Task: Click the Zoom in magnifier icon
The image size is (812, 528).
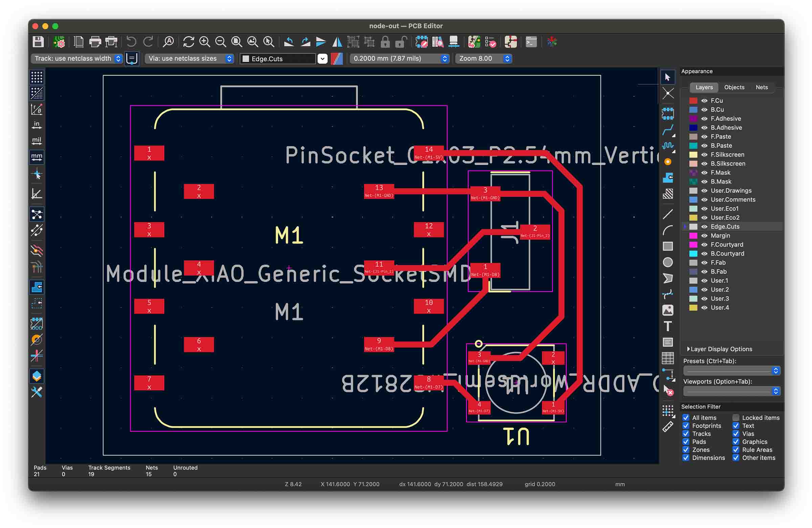Action: tap(205, 42)
